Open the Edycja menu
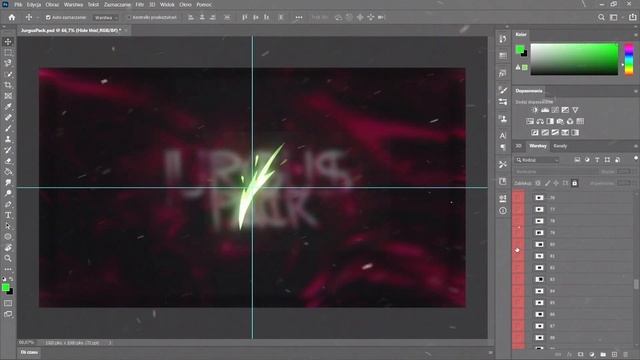This screenshot has height=360, width=640. [x=34, y=4]
